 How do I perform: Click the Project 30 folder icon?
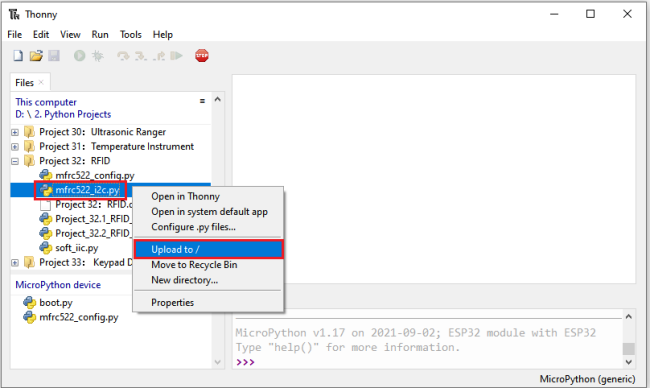click(x=29, y=132)
